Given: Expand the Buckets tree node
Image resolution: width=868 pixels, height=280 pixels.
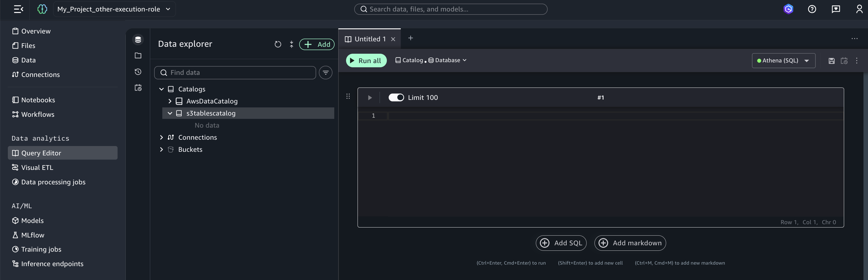Looking at the screenshot, I should [x=161, y=149].
